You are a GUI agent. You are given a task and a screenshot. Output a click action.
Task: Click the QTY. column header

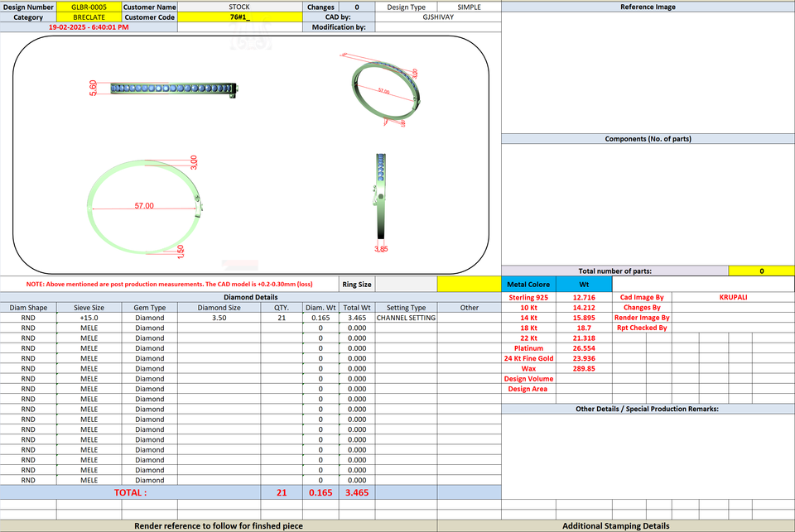click(x=282, y=308)
